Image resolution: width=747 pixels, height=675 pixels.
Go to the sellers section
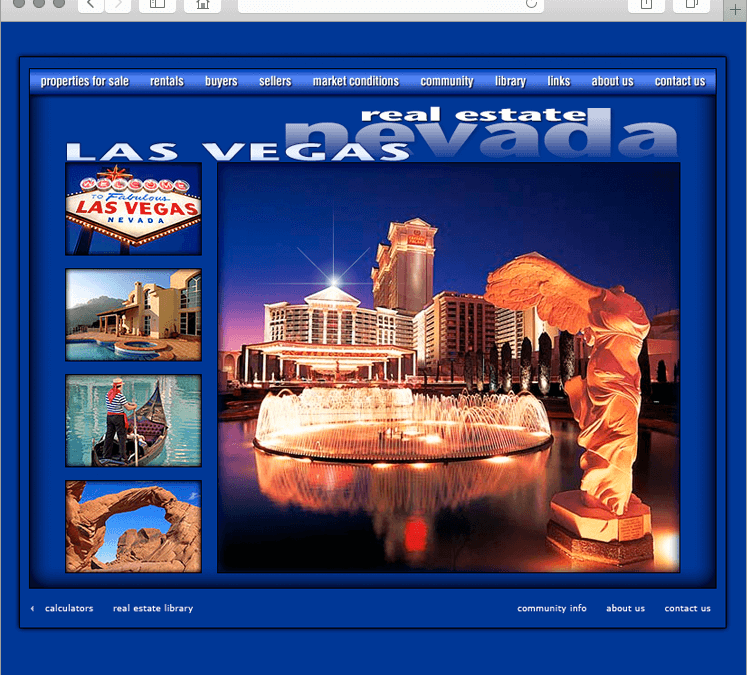275,81
